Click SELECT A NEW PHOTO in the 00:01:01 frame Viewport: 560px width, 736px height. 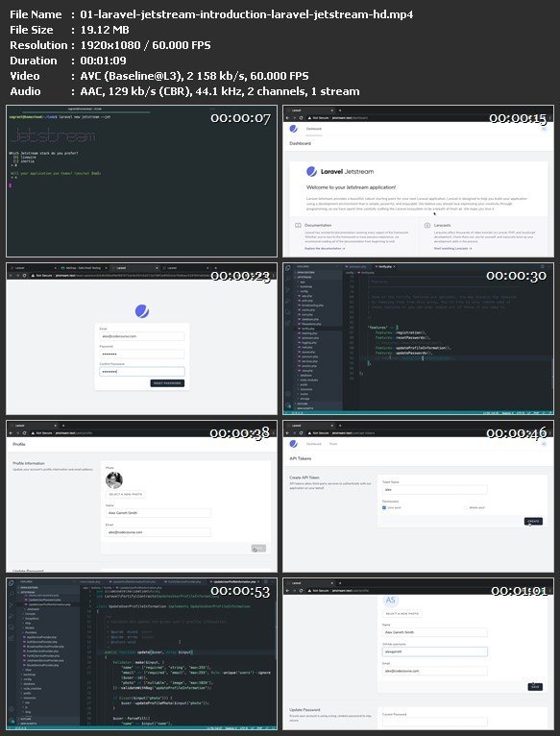[402, 613]
